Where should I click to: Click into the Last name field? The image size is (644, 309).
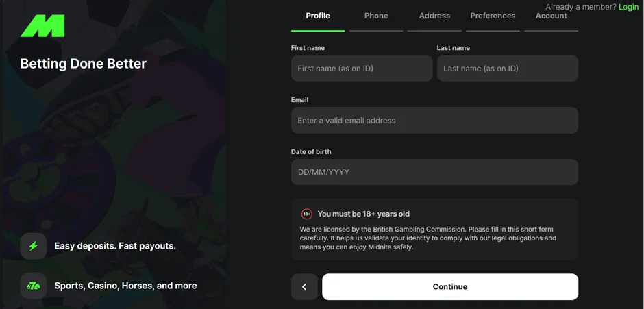click(508, 69)
